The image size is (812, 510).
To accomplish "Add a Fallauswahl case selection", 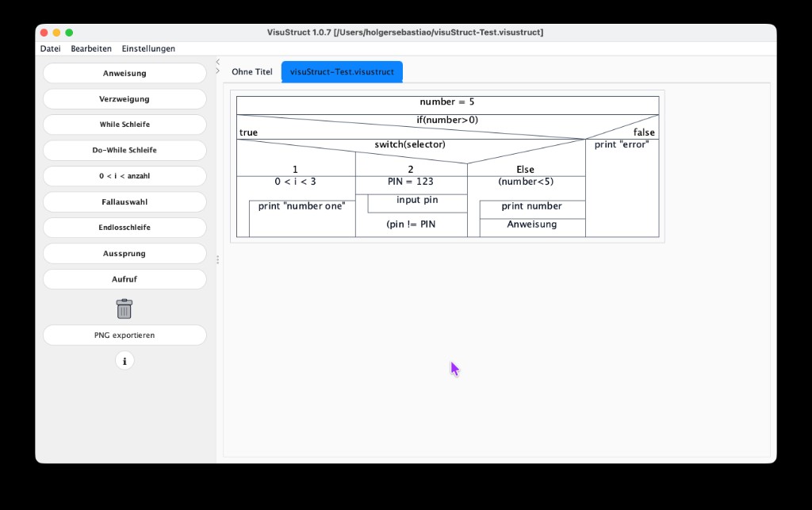I will [124, 201].
